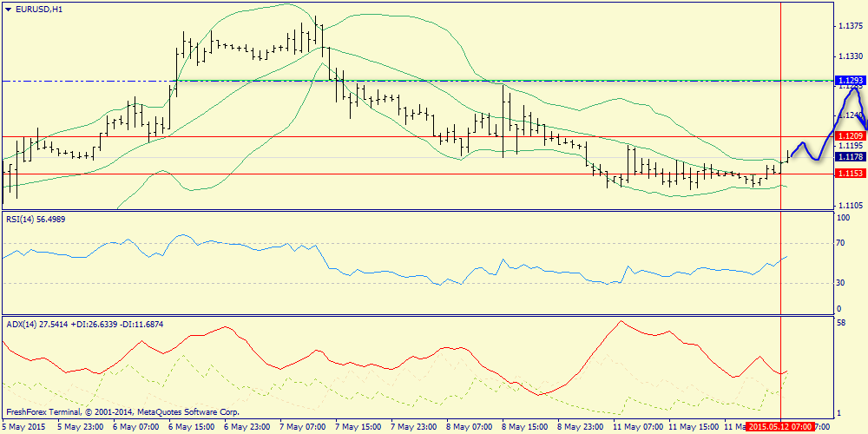The image size is (868, 434).
Task: Select the blue 1.1293 price tag
Action: (849, 81)
